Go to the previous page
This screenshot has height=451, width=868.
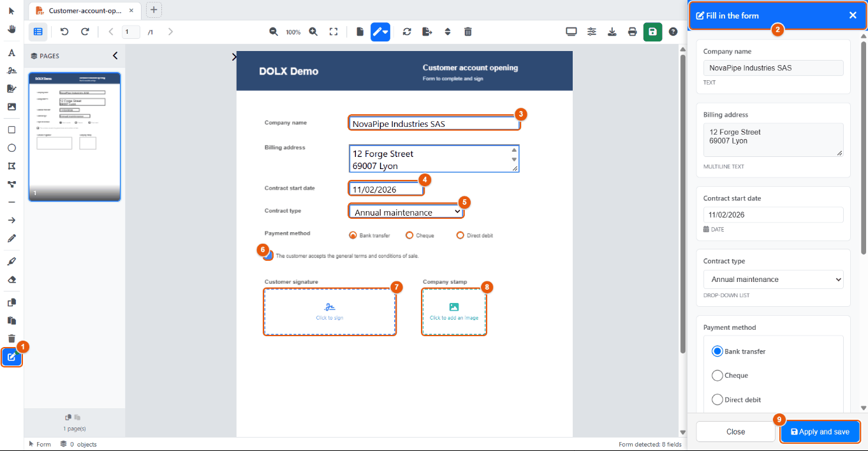[x=111, y=32]
